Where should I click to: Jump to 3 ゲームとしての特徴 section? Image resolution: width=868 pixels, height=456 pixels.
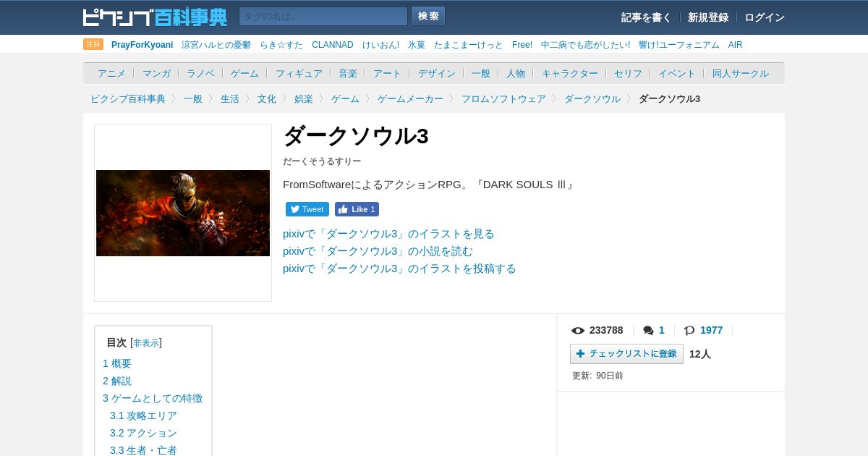pyautogui.click(x=153, y=398)
